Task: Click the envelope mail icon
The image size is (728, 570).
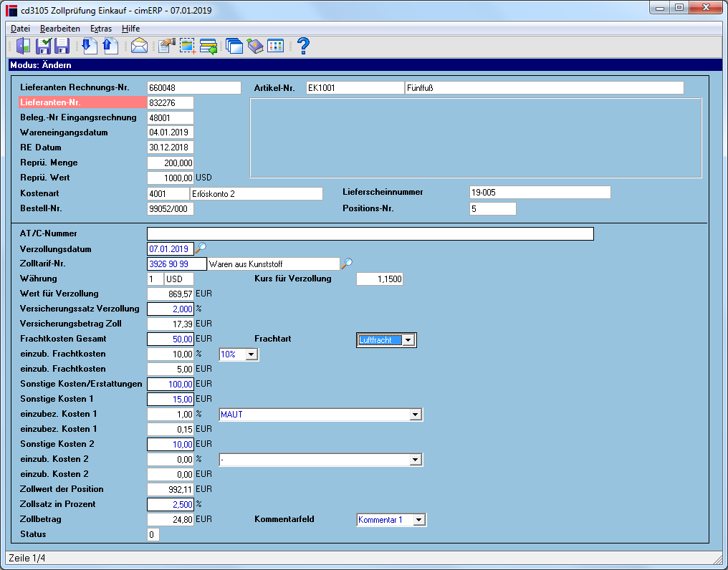Action: [139, 46]
